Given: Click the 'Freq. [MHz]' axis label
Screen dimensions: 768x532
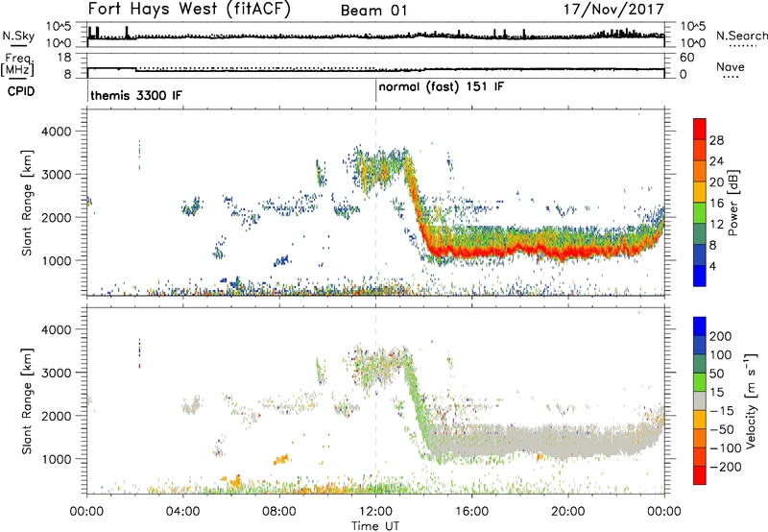Looking at the screenshot, I should pos(17,65).
